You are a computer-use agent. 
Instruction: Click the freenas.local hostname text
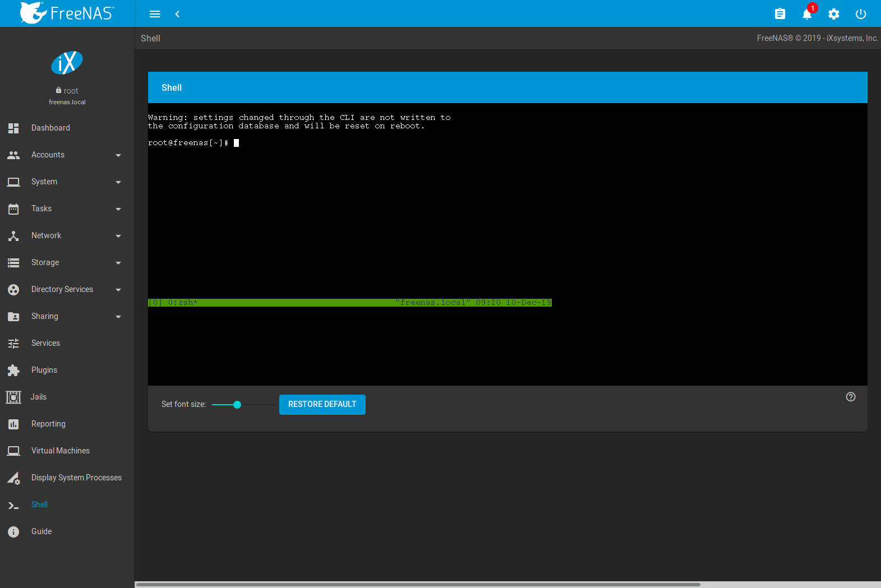point(67,102)
